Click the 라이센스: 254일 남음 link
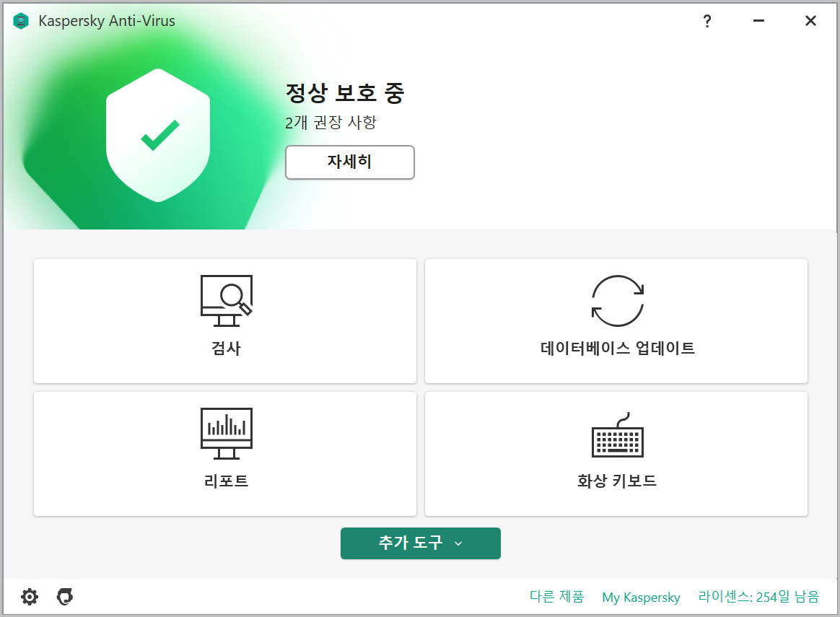The image size is (840, 617). (x=758, y=597)
